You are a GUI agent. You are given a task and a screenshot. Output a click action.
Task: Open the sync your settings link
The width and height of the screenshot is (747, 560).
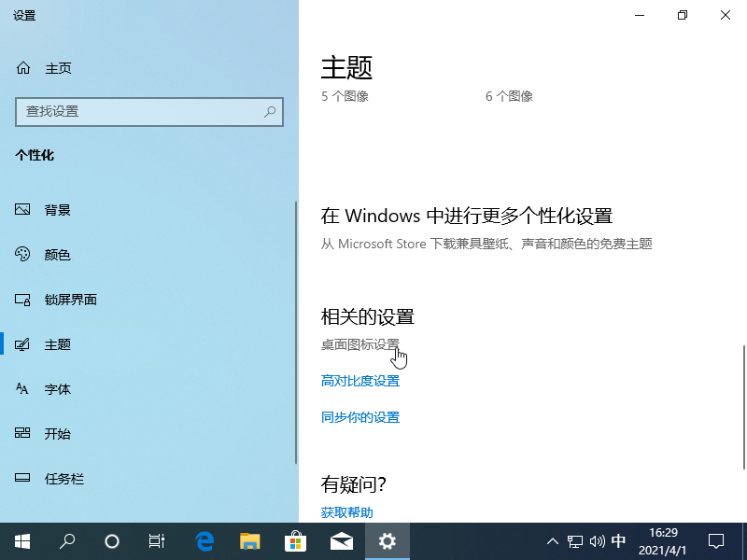pos(359,417)
